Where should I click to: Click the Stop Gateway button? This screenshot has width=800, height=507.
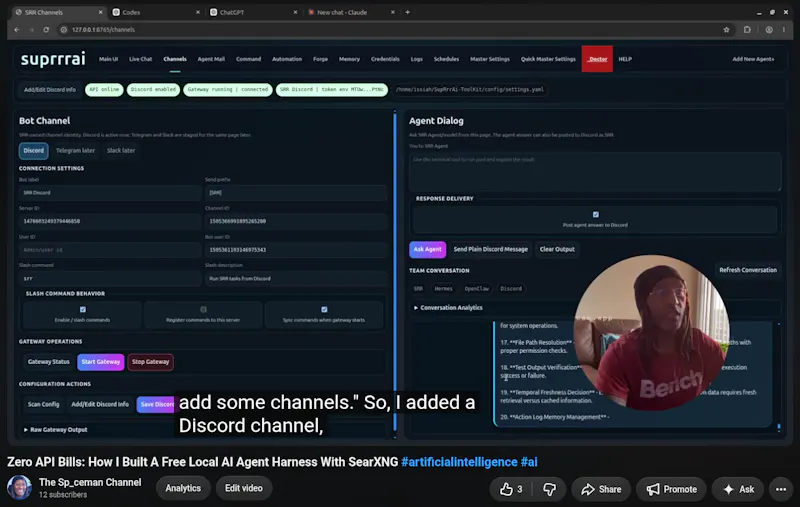151,362
